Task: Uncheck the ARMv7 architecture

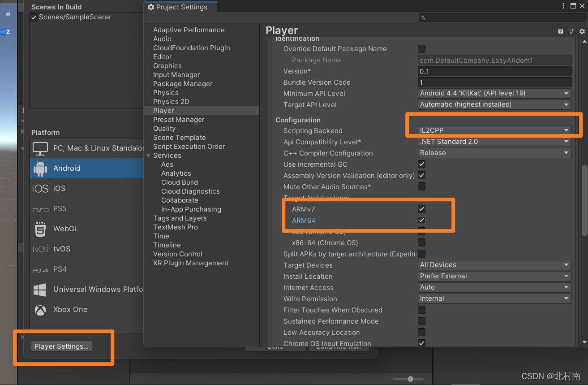Action: [x=421, y=209]
